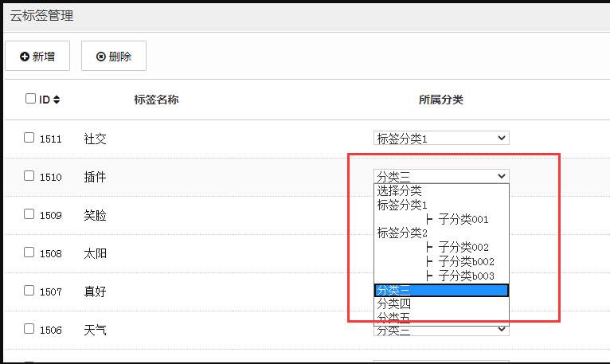This screenshot has height=364, width=610.
Task: Click tag name 插件
Action: (95, 177)
